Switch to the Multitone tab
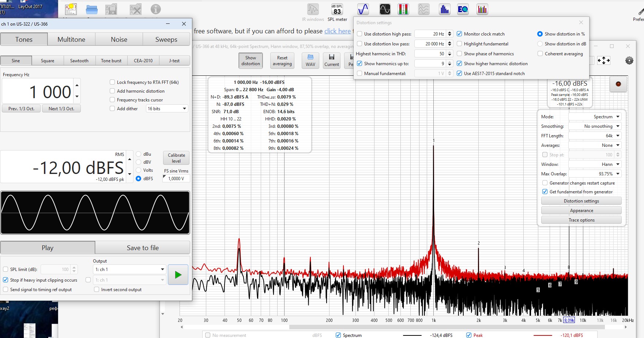This screenshot has height=338, width=644. [71, 40]
